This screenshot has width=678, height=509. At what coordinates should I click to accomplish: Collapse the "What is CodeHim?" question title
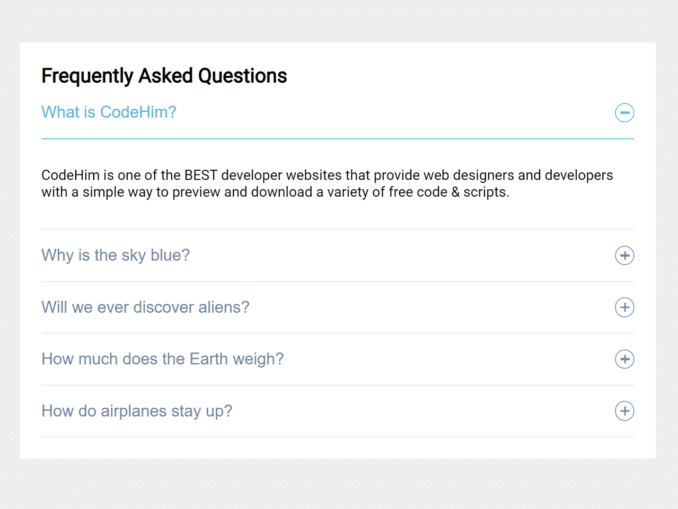pos(109,113)
